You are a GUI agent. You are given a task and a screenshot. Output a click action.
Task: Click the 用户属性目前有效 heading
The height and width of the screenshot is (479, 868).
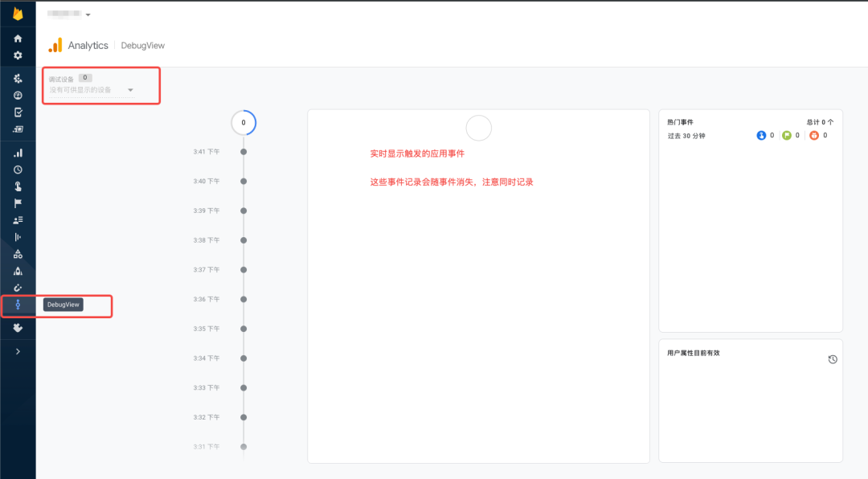694,353
